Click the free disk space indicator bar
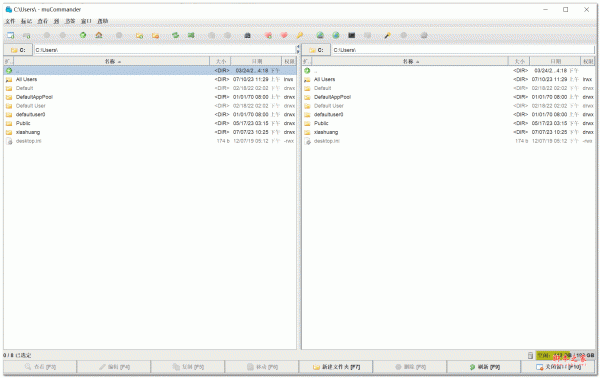 click(x=565, y=355)
